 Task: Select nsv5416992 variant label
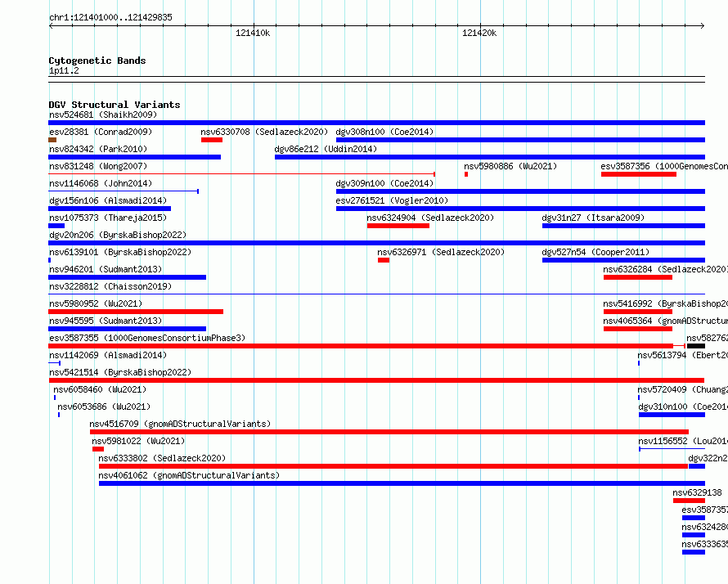pos(665,303)
